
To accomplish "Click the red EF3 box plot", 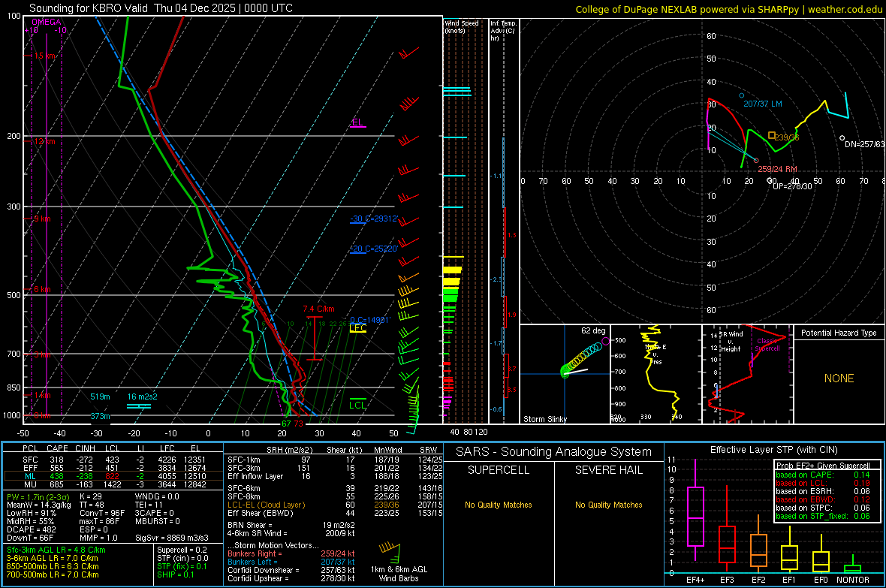I will 727,529.
